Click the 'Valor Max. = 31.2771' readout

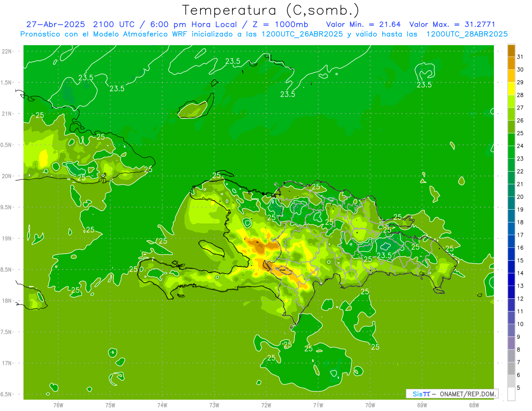[452, 24]
